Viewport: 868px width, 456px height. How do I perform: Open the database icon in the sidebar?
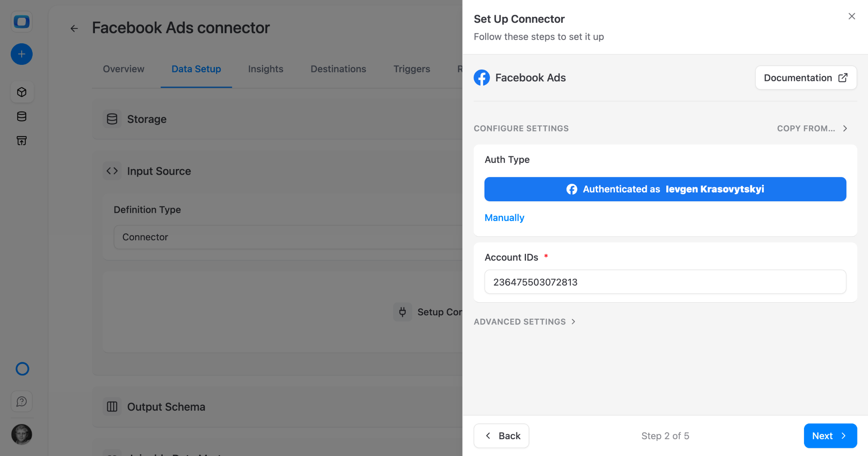tap(22, 117)
